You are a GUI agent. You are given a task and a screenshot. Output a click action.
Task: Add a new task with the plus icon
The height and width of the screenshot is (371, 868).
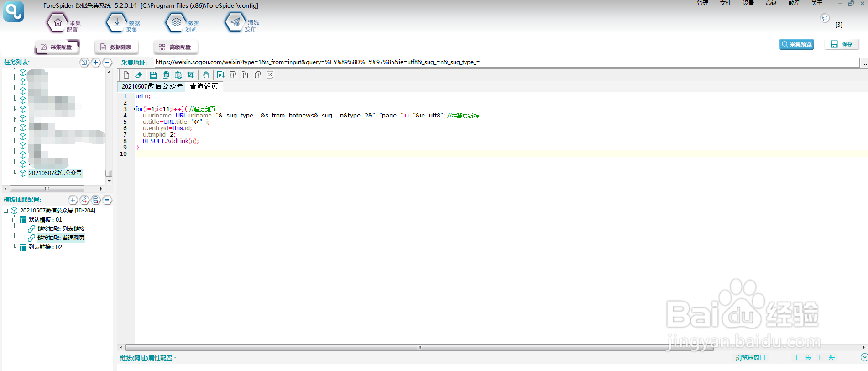tap(96, 63)
